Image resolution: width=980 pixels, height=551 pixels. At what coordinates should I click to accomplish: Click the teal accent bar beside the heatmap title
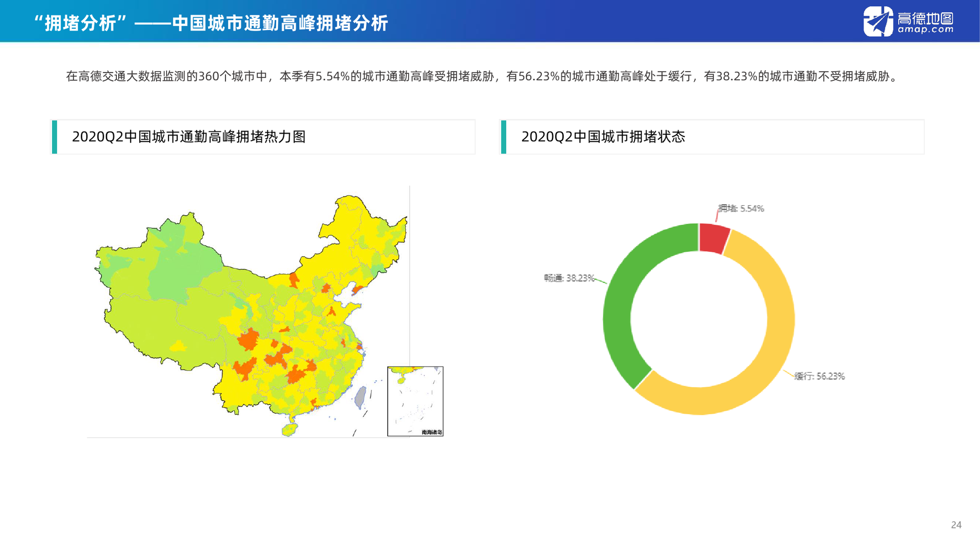[x=54, y=137]
